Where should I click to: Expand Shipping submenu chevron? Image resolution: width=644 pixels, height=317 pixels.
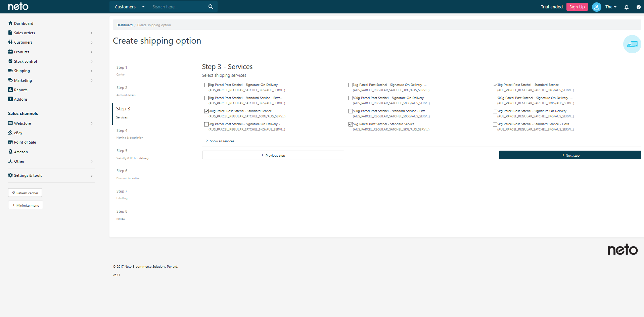92,71
